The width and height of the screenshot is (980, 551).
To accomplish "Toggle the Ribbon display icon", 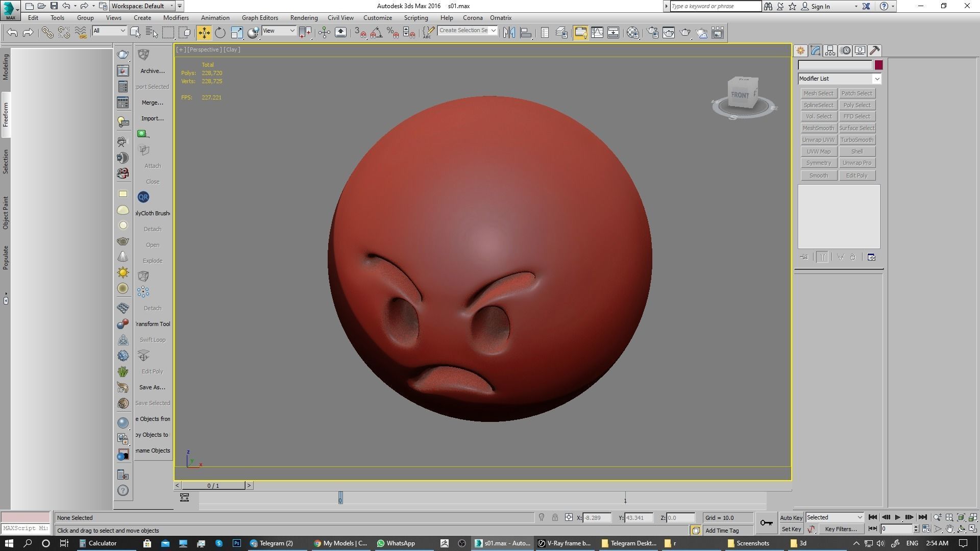I will click(x=580, y=33).
